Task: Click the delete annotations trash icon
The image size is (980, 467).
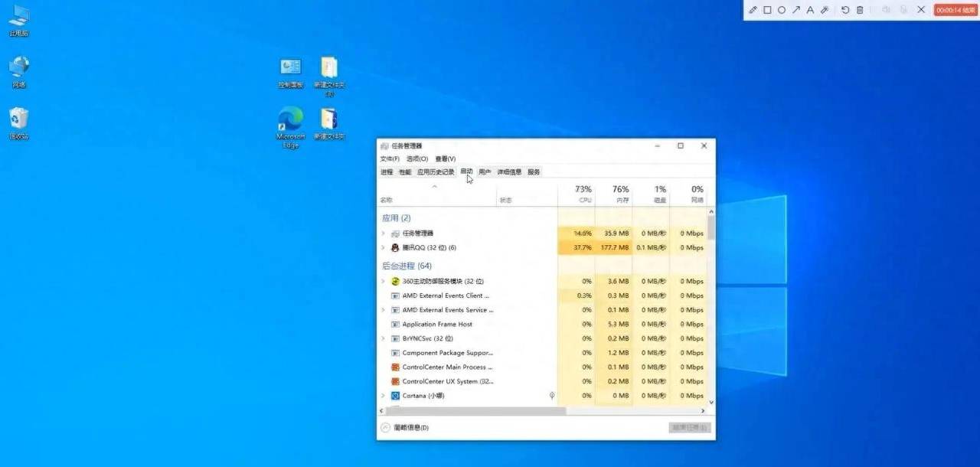Action: click(x=861, y=10)
